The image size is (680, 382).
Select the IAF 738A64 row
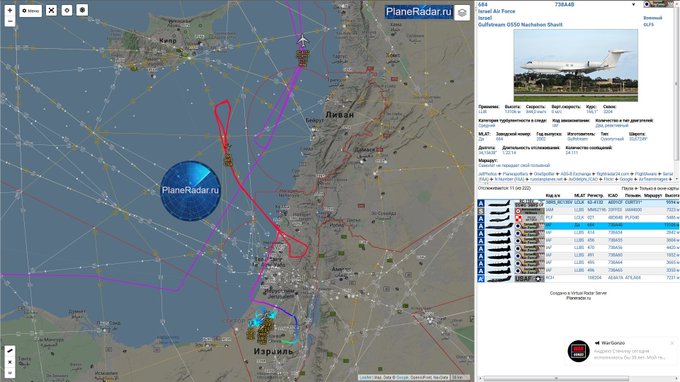(x=578, y=263)
